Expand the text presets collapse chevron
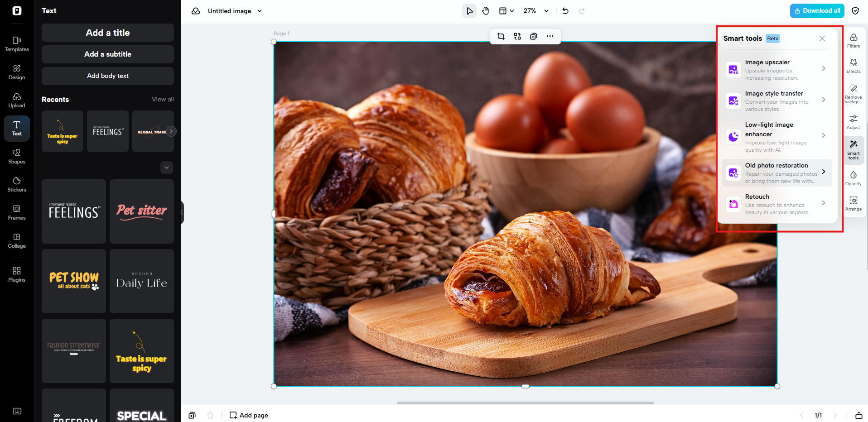 coord(167,168)
